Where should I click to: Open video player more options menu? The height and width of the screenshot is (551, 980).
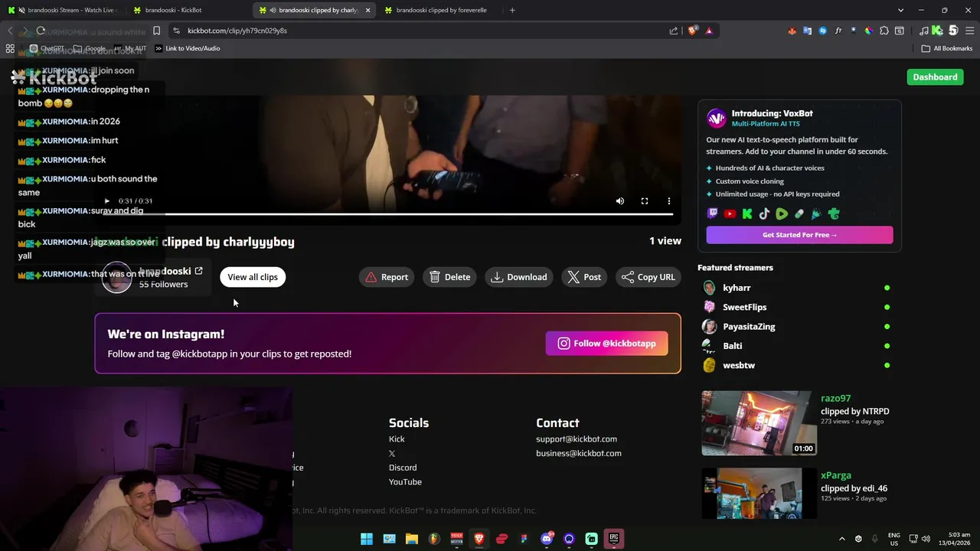(669, 201)
